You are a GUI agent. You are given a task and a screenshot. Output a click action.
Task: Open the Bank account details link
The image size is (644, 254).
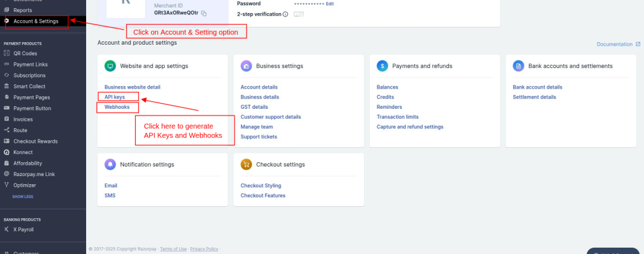[537, 87]
